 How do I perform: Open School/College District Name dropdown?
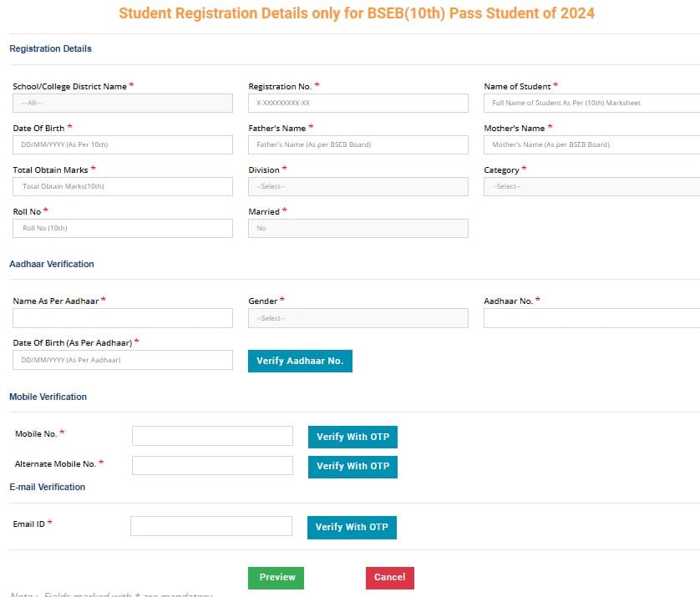[122, 103]
